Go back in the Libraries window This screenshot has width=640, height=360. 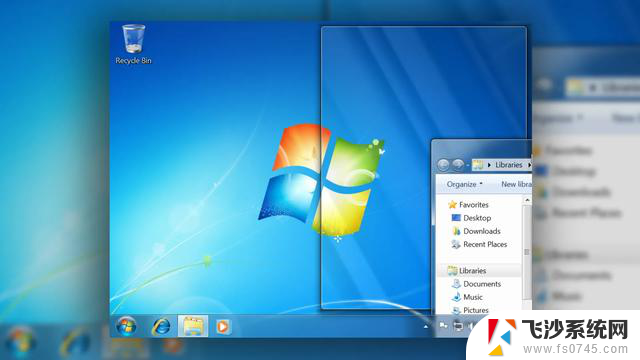pyautogui.click(x=443, y=165)
